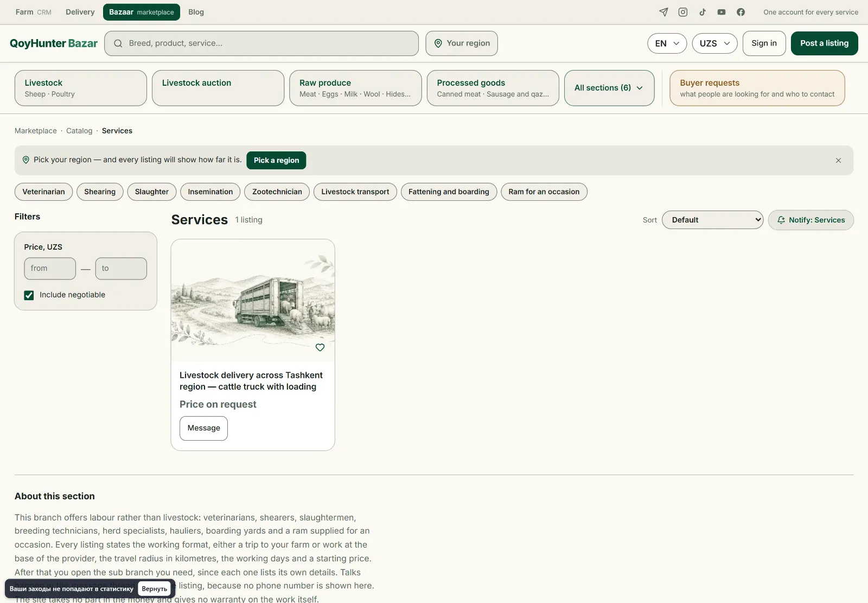Open the Your region selector

tap(462, 43)
